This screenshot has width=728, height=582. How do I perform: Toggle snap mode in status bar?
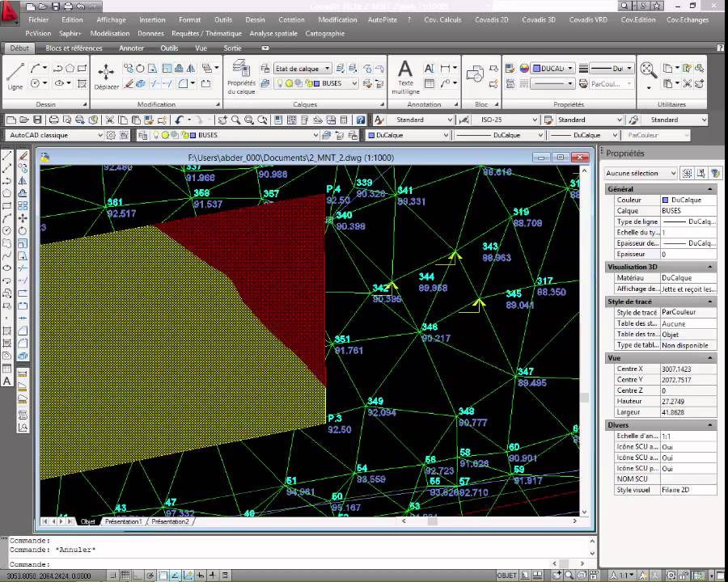point(112,576)
